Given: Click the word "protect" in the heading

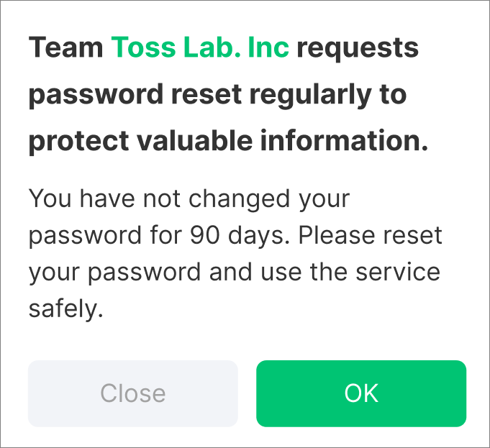Looking at the screenshot, I should 72,142.
